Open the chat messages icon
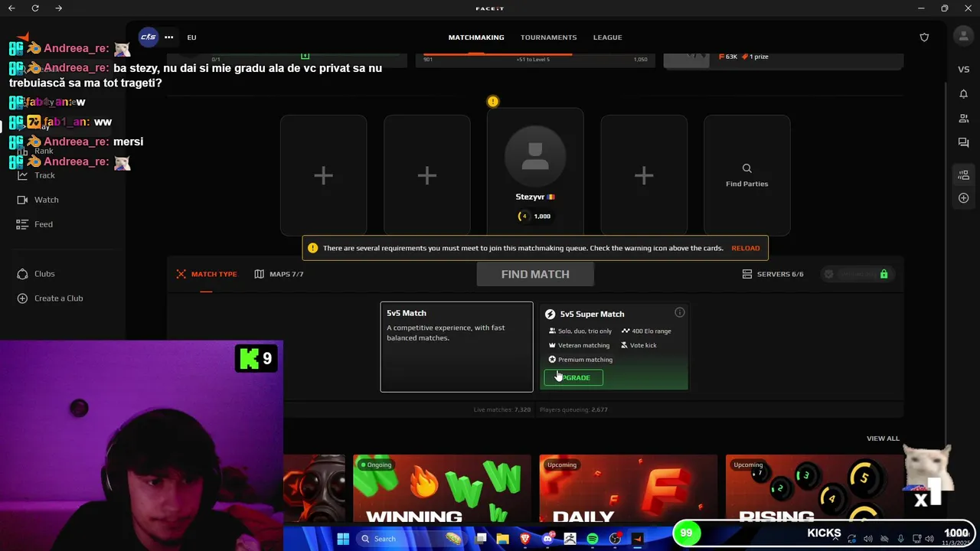This screenshot has height=551, width=980. (x=963, y=142)
